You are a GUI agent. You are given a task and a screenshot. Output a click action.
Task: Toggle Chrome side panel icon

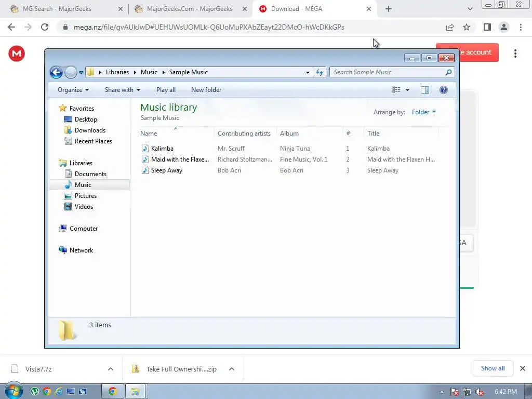coord(487,27)
